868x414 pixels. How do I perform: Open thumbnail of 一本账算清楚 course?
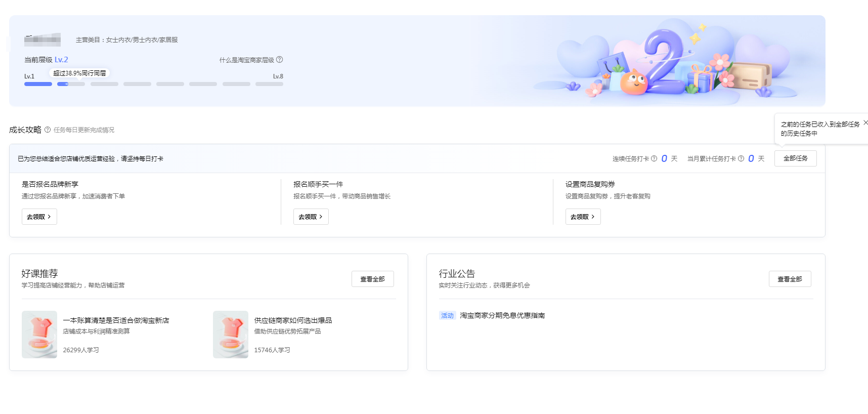click(x=39, y=335)
